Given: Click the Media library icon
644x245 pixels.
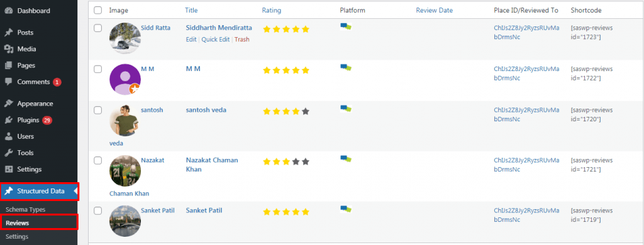Looking at the screenshot, I should [8, 49].
